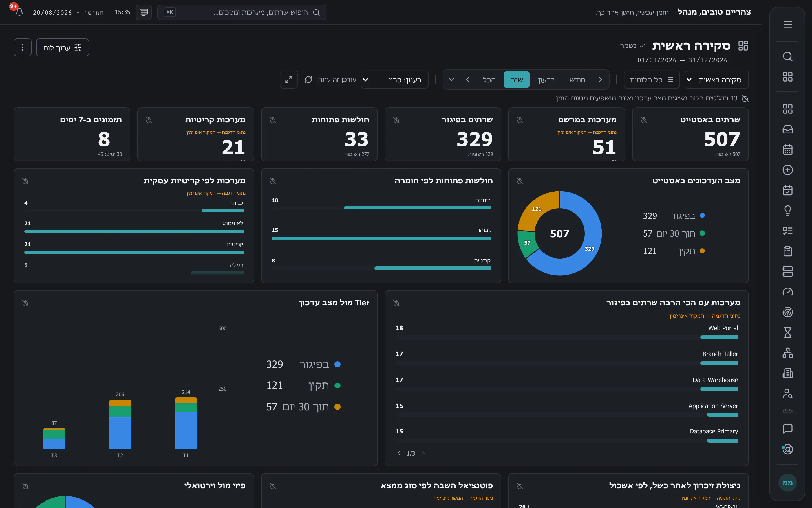This screenshot has height=508, width=812.
Task: Open the lifebuoy support sidebar icon
Action: coord(787,449)
